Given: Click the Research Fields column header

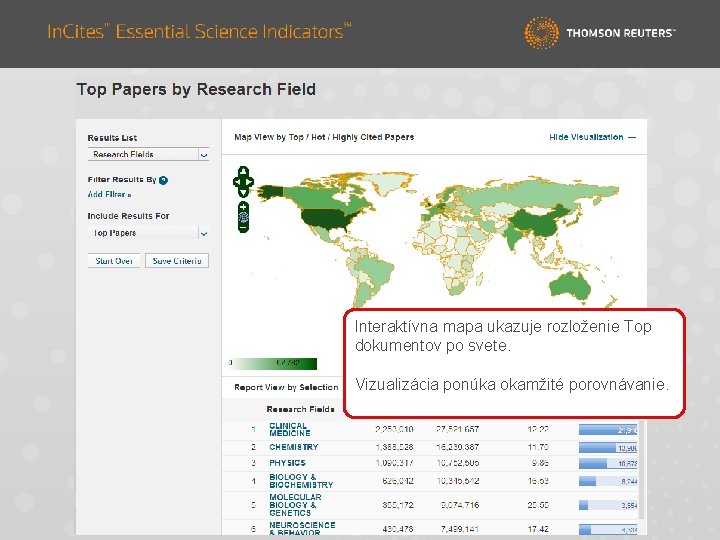Looking at the screenshot, I should tap(300, 409).
